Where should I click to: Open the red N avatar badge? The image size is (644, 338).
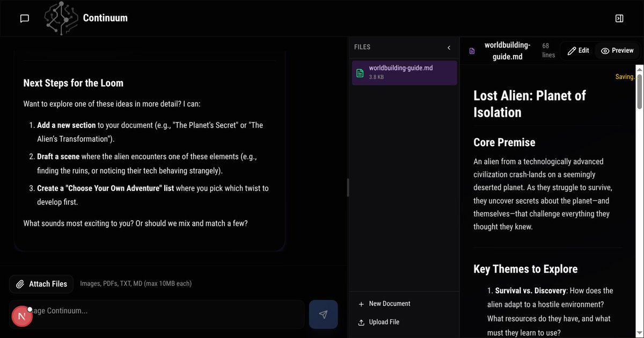point(22,317)
